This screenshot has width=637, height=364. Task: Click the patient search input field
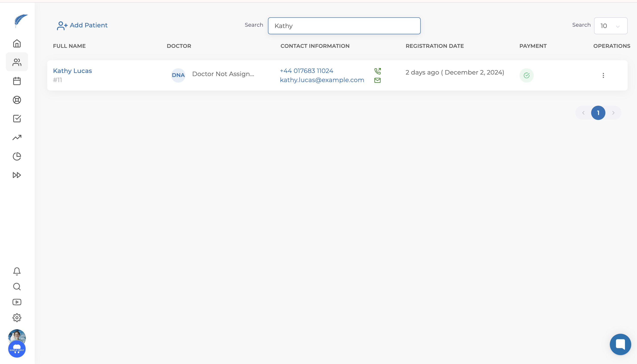pos(344,26)
